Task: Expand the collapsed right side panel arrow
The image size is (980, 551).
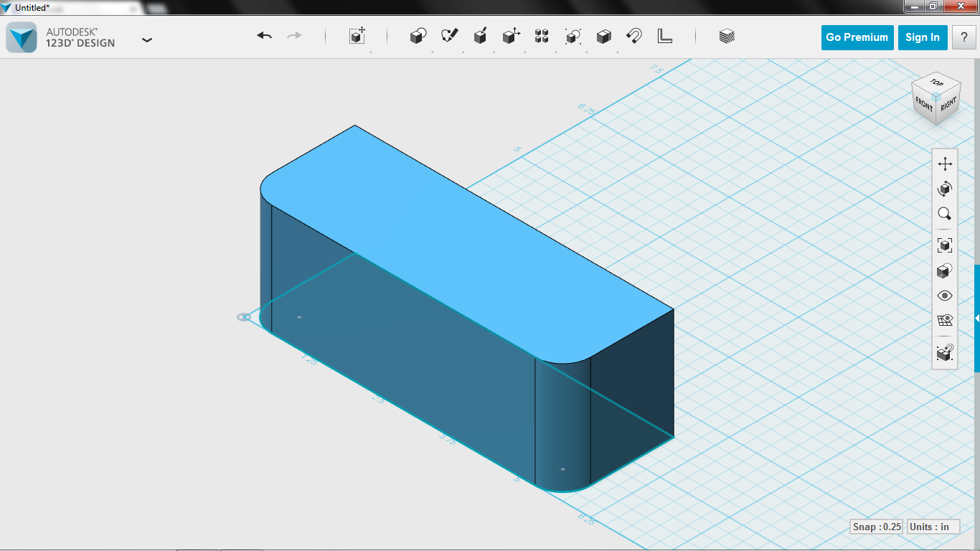Action: coord(977,318)
